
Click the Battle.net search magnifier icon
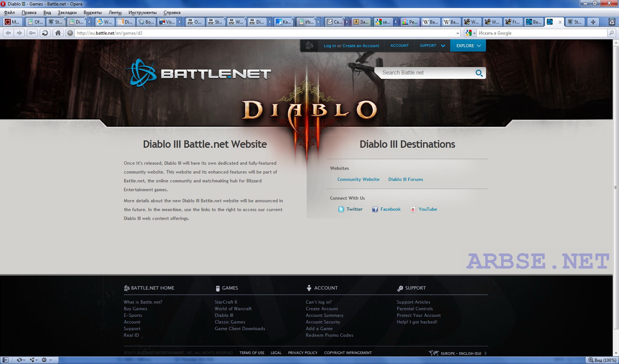[x=479, y=73]
